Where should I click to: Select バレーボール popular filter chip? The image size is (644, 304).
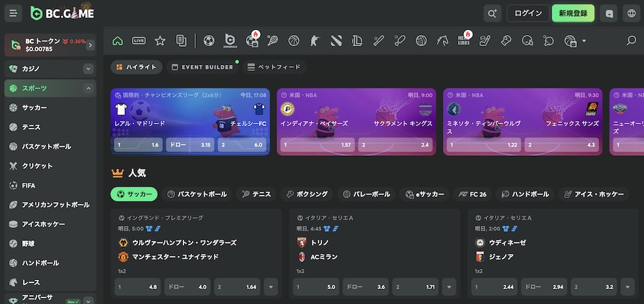[x=367, y=194]
